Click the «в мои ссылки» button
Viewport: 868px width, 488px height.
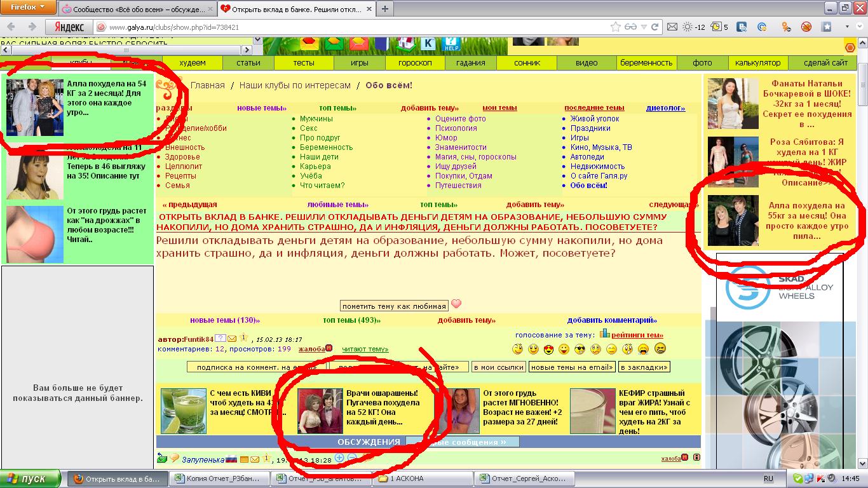499,367
